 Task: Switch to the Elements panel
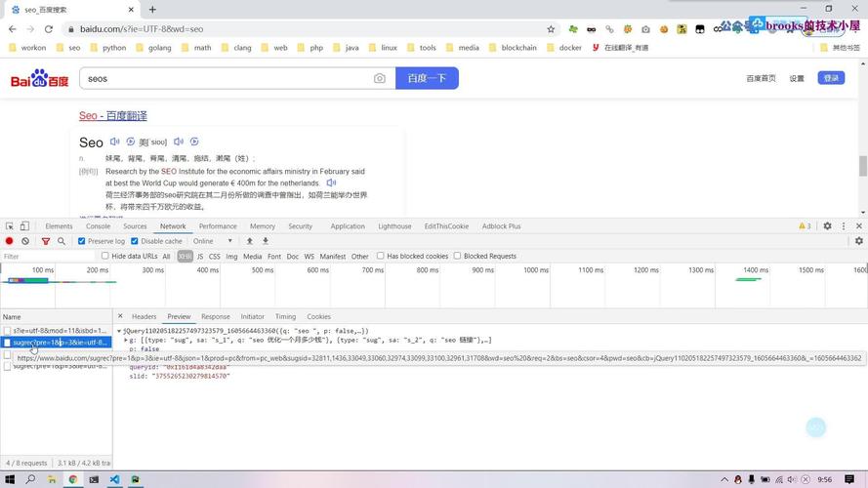point(59,226)
